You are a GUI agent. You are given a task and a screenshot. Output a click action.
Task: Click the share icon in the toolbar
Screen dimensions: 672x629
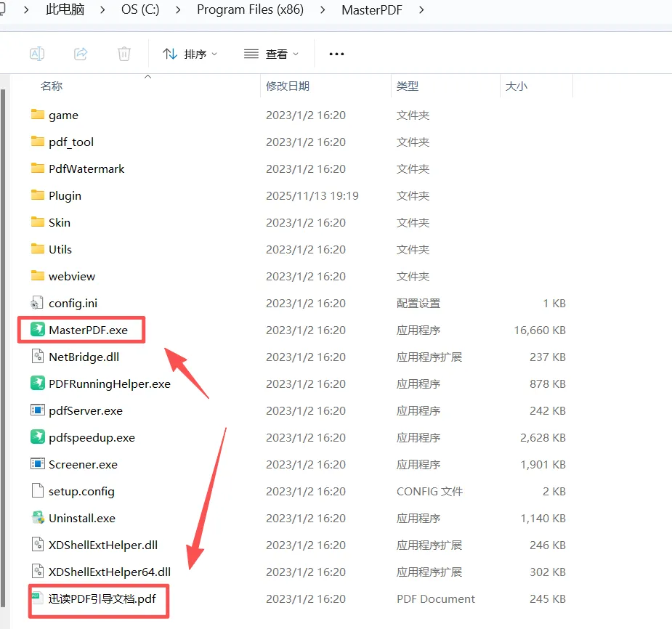[x=80, y=53]
